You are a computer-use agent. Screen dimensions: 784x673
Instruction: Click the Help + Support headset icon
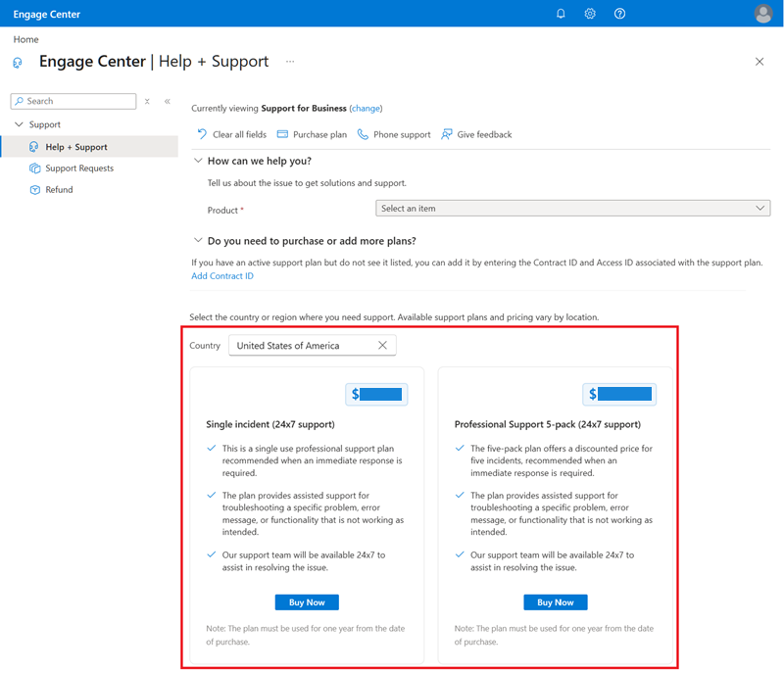pyautogui.click(x=34, y=146)
